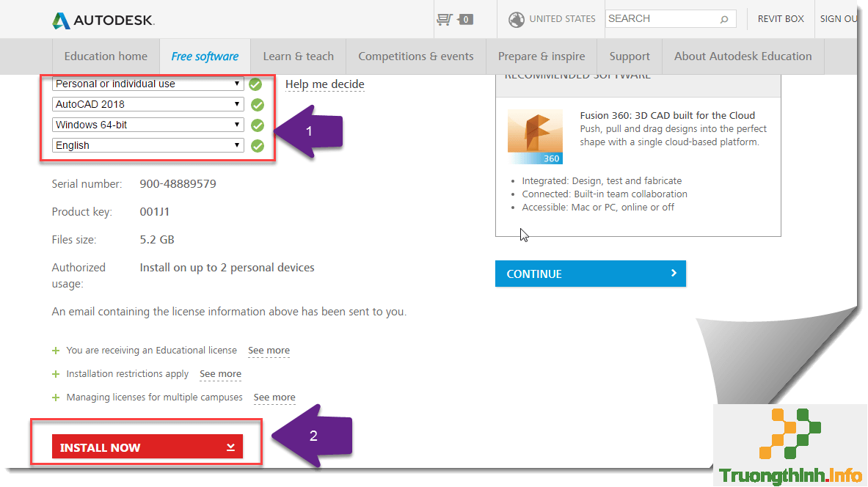Viewport: 868px width, 487px height.
Task: Click the UNITED STATES region link
Action: [x=563, y=19]
